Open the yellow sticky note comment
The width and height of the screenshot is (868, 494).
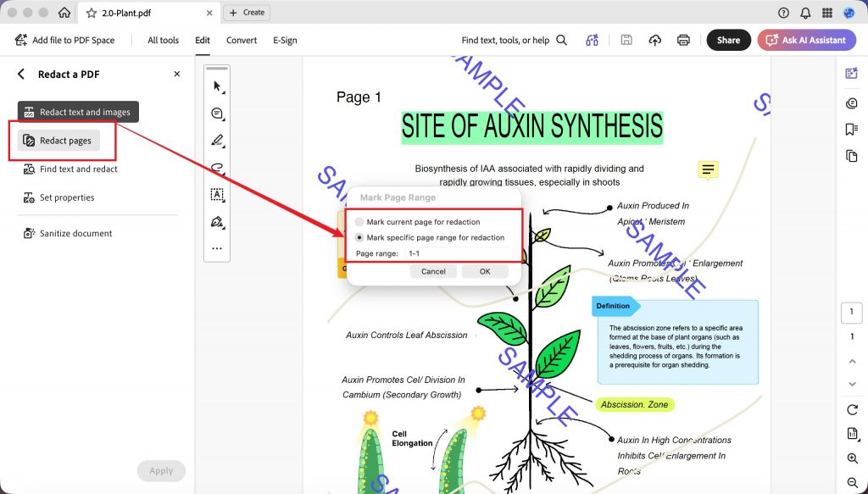pos(708,169)
